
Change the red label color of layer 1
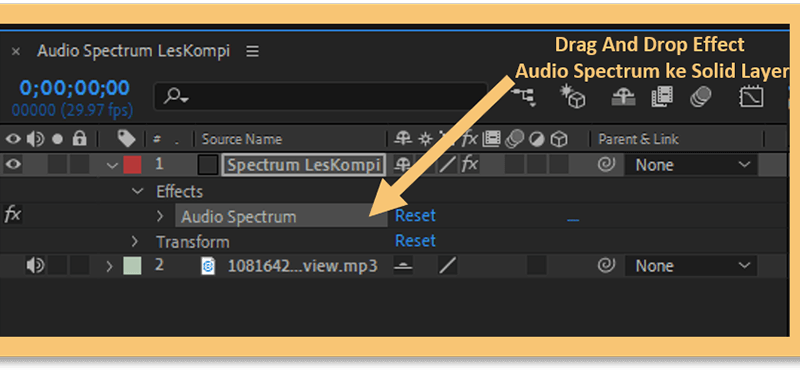pos(132,165)
